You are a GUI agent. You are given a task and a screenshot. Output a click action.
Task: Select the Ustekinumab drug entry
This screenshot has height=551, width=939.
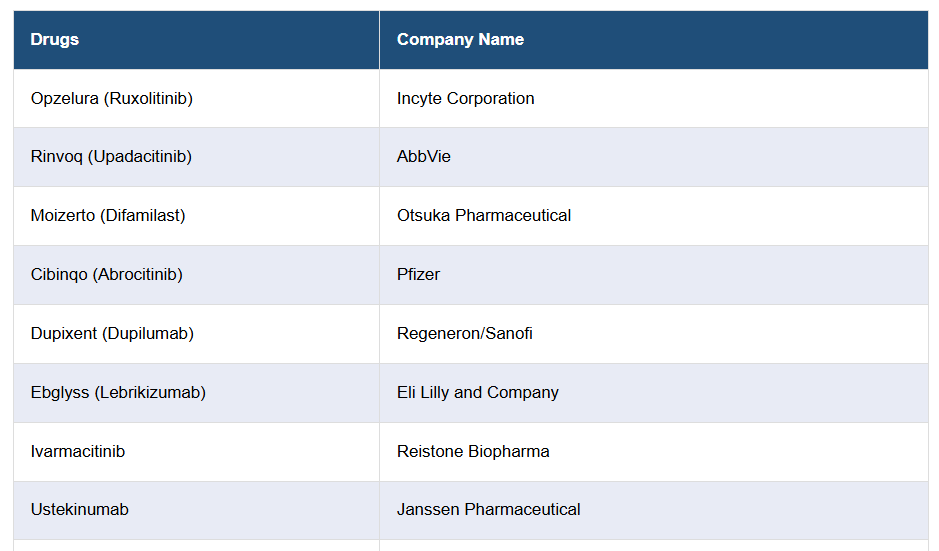[80, 510]
